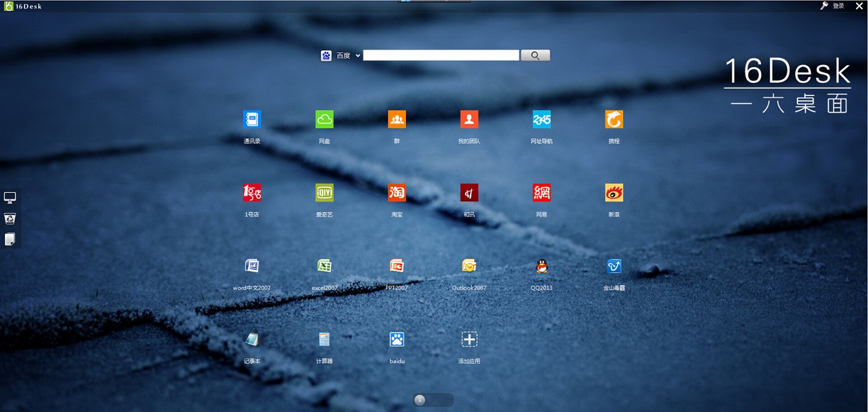Screen dimensions: 868x412
Task: Launch iQiyi 爱奇艺 from the app grid
Action: point(324,192)
